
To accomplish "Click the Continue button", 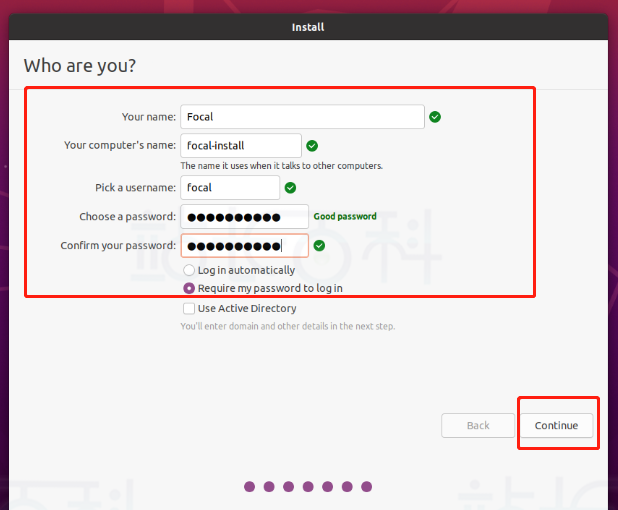I will coord(556,425).
